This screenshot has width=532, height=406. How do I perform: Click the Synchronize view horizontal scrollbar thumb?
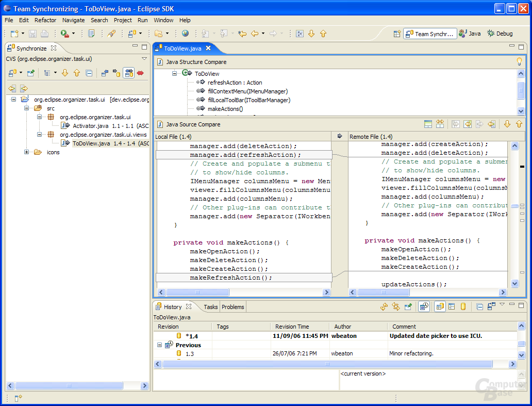click(69, 386)
